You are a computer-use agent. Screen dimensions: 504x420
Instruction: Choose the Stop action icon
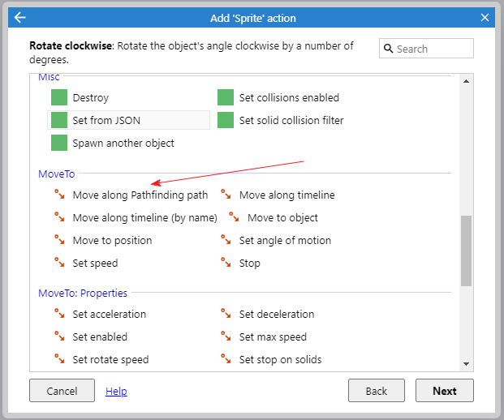(226, 263)
